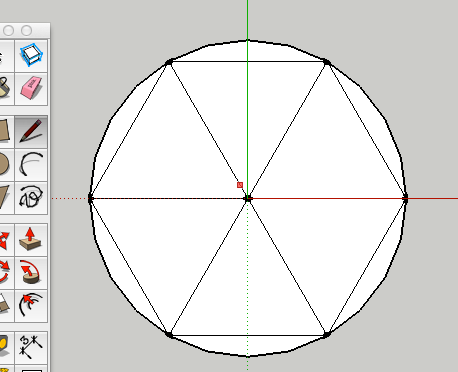Select the Line pencil tool
The width and height of the screenshot is (458, 372).
[31, 132]
